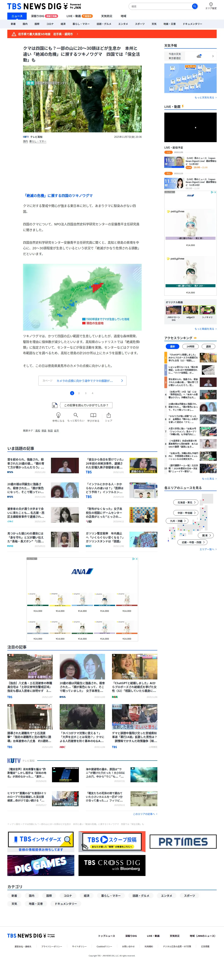224x980 pixels.
Task: Click the blue search magnifier button
Action: 194,6
